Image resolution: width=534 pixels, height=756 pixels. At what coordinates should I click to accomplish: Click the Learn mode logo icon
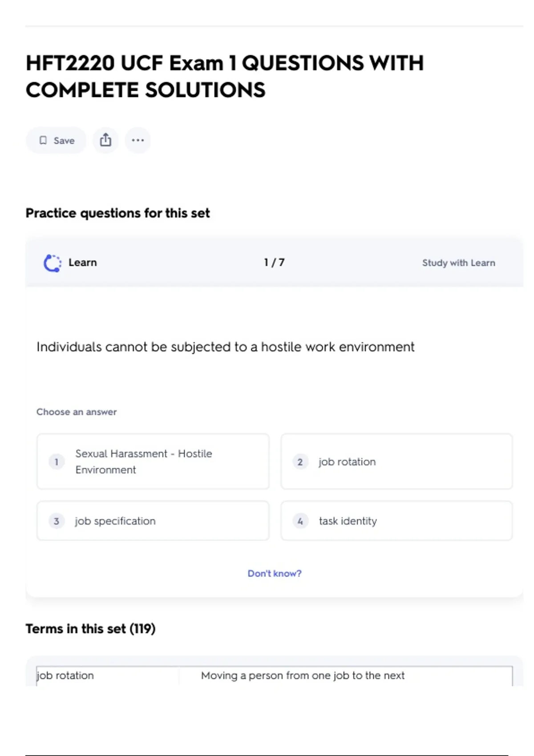(x=53, y=263)
